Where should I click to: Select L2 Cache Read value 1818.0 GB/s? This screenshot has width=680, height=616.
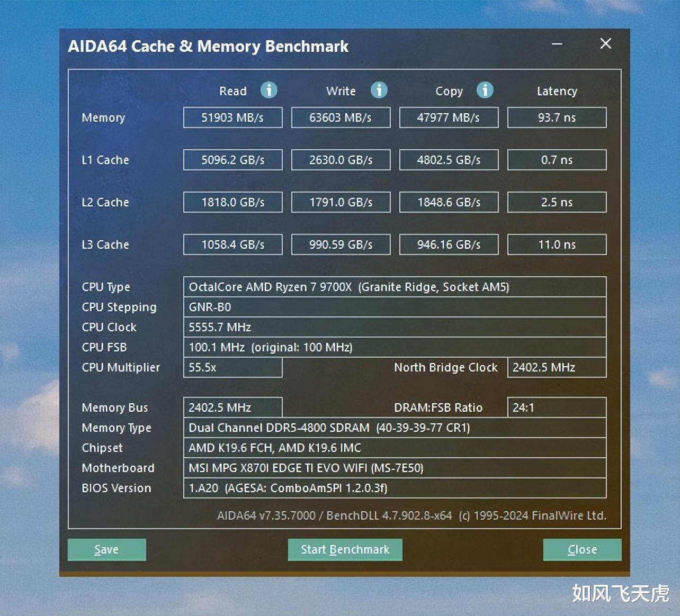233,202
